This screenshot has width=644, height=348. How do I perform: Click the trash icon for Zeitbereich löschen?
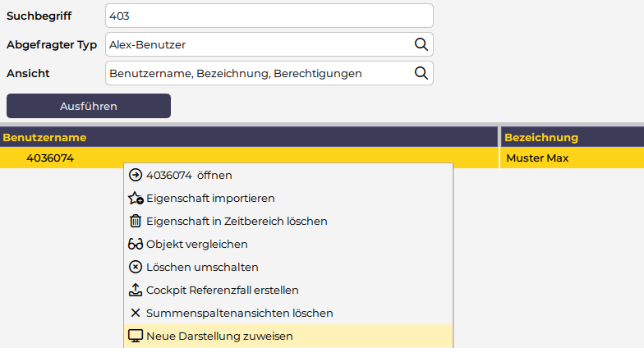click(136, 221)
